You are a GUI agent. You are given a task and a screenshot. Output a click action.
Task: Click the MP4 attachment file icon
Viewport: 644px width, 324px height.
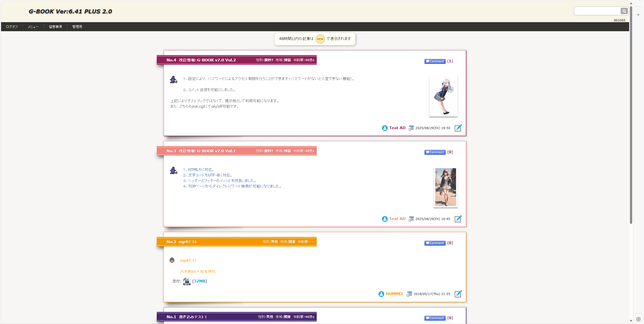(187, 281)
